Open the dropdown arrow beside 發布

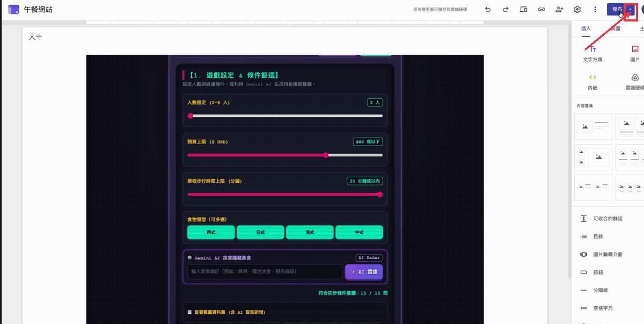pos(630,9)
